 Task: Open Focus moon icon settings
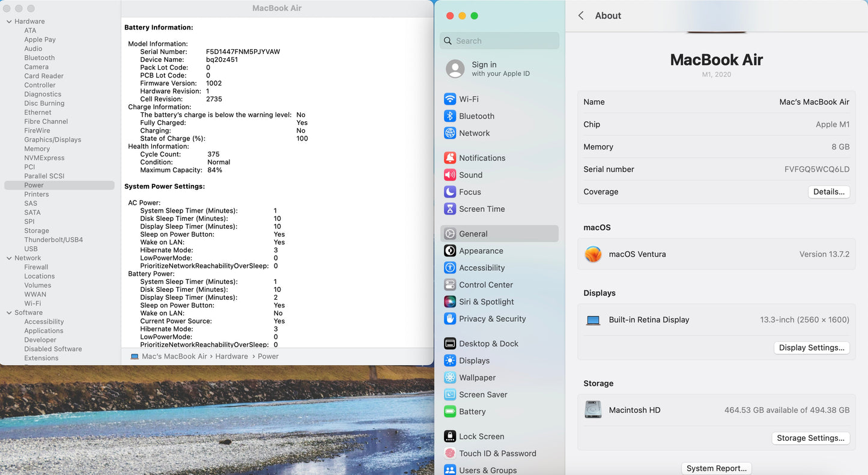click(x=449, y=192)
